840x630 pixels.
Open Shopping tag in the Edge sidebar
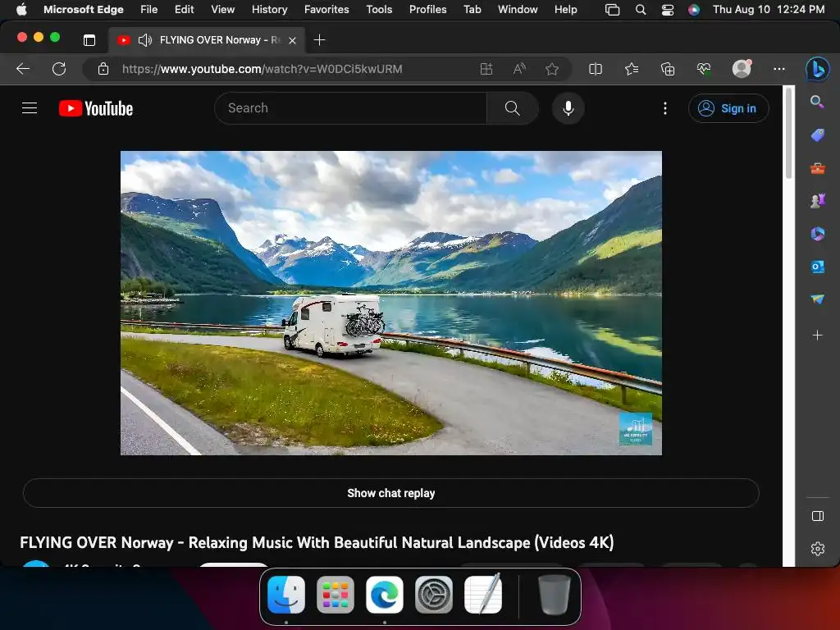(x=817, y=135)
